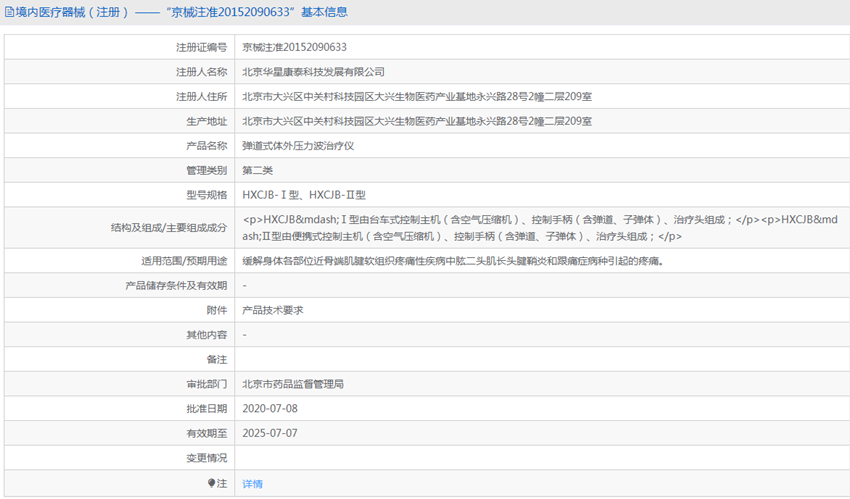Select the 第二类 management class value
The image size is (850, 499).
257,171
